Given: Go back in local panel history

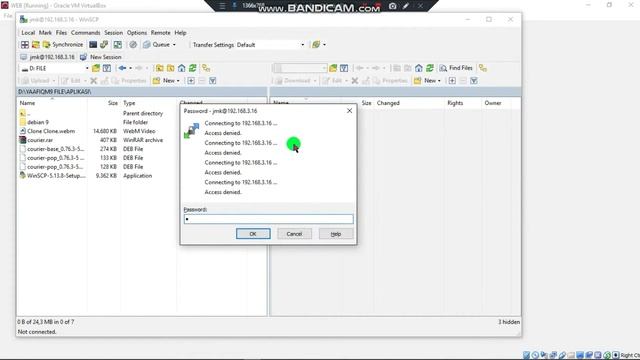Looking at the screenshot, I should click(122, 68).
